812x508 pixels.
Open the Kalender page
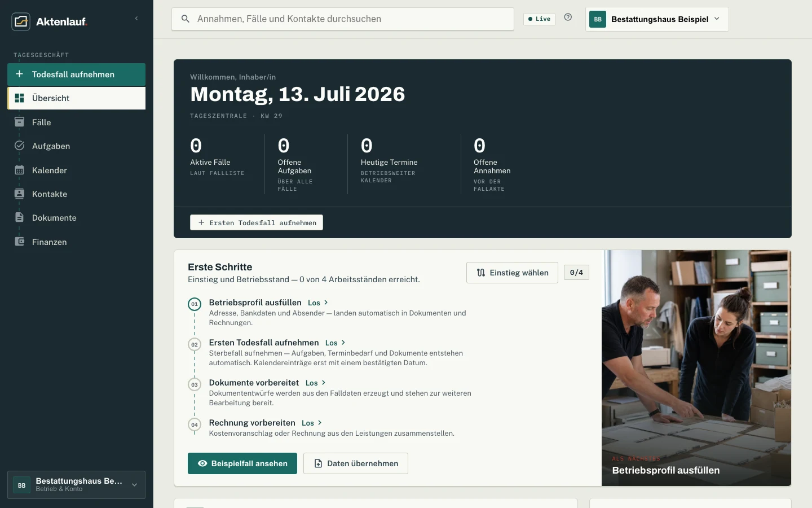76,170
